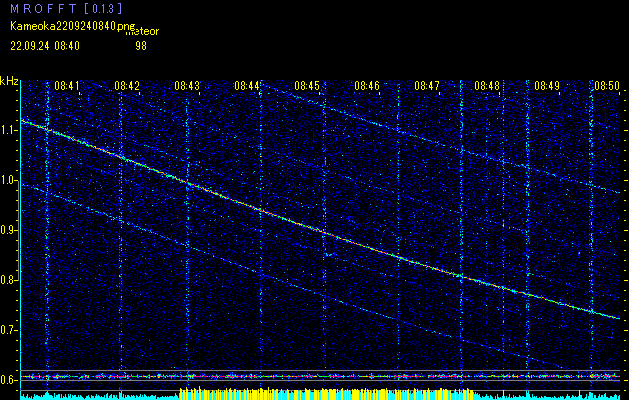Click the 08:46 time marker
629x400 pixels.
pos(367,86)
